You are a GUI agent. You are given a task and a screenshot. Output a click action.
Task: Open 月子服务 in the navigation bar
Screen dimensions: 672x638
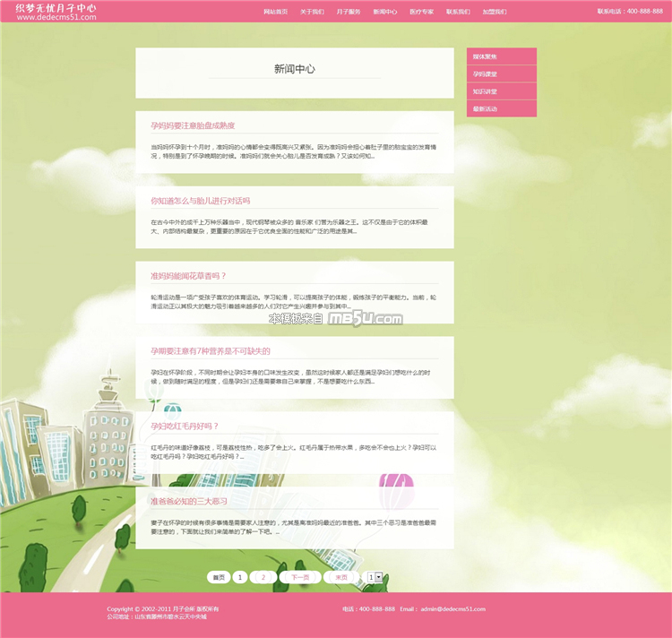point(349,12)
